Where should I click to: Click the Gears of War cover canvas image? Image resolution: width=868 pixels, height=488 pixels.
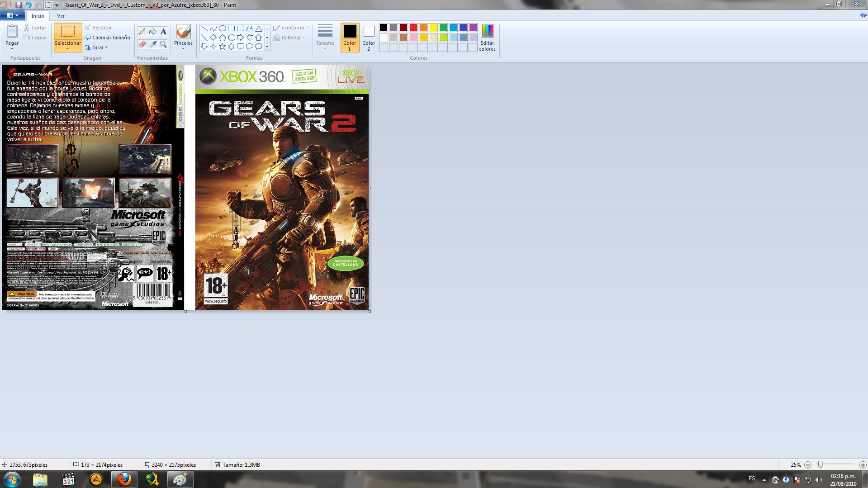tap(185, 187)
